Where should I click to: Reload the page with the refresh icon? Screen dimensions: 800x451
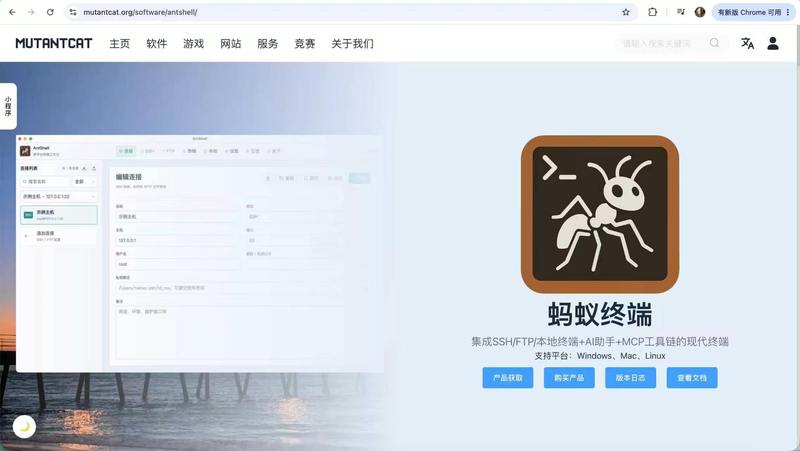[x=50, y=12]
